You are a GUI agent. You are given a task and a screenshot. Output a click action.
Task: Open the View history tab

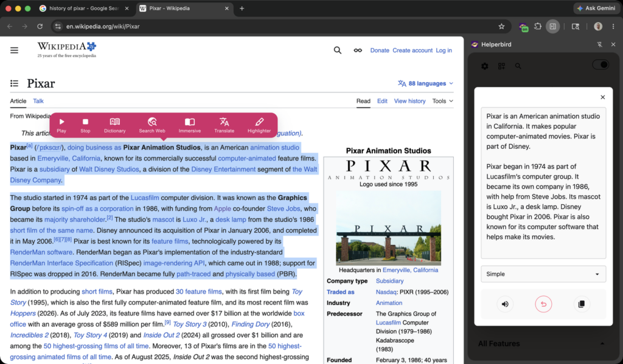pos(409,101)
